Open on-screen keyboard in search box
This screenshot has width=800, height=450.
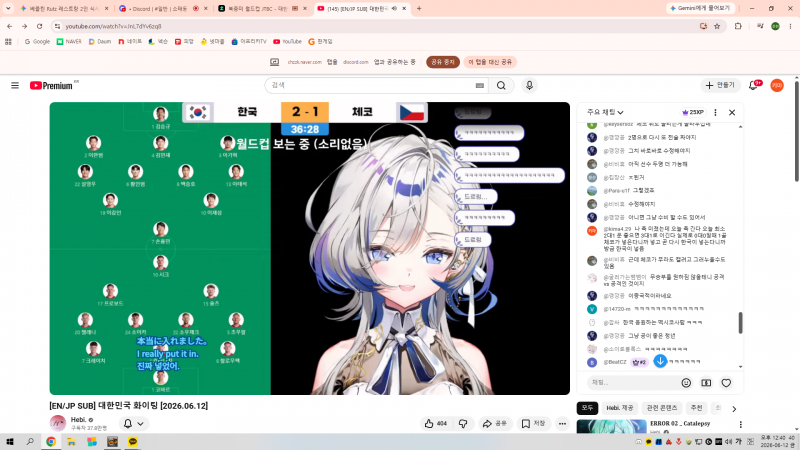pyautogui.click(x=480, y=86)
